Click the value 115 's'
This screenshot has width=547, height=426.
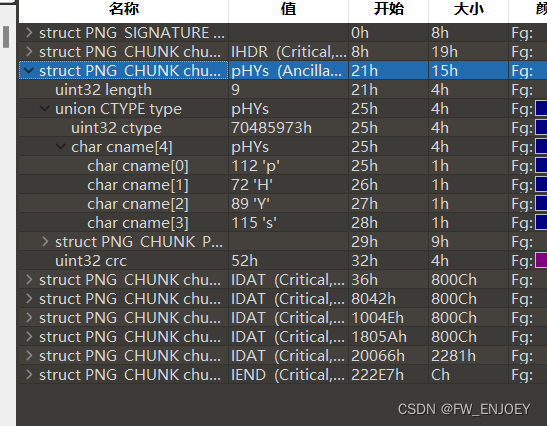click(x=254, y=223)
